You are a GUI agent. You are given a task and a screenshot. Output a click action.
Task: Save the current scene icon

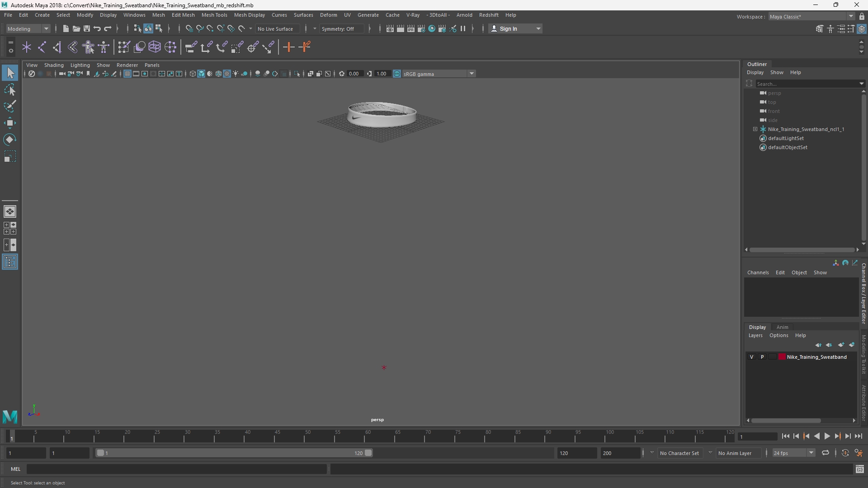(86, 28)
